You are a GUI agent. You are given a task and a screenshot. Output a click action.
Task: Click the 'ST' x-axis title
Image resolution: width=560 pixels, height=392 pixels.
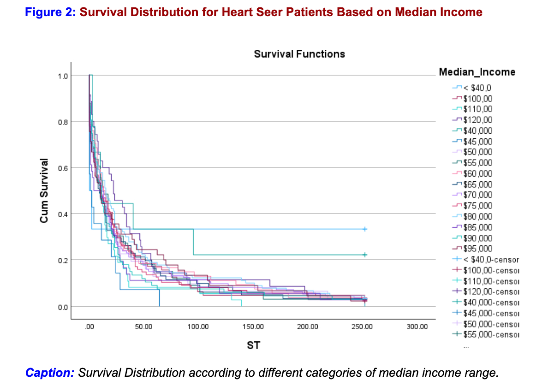click(253, 344)
